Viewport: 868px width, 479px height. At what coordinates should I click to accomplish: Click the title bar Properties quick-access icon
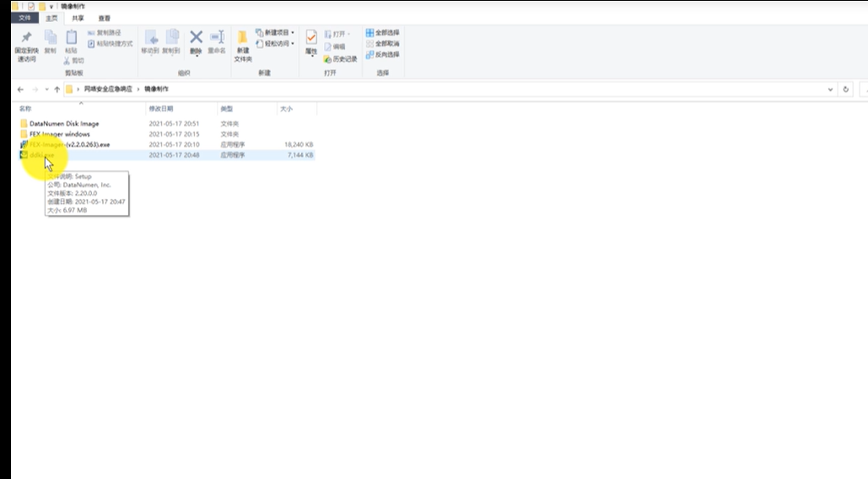(x=31, y=6)
